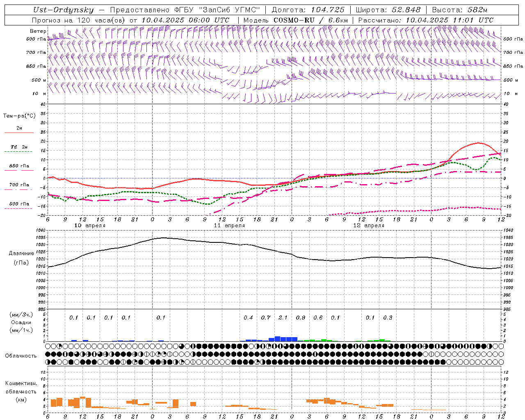This screenshot has height=420, width=525.
Task: Click the date label 10 апреля
Action: click(x=90, y=226)
